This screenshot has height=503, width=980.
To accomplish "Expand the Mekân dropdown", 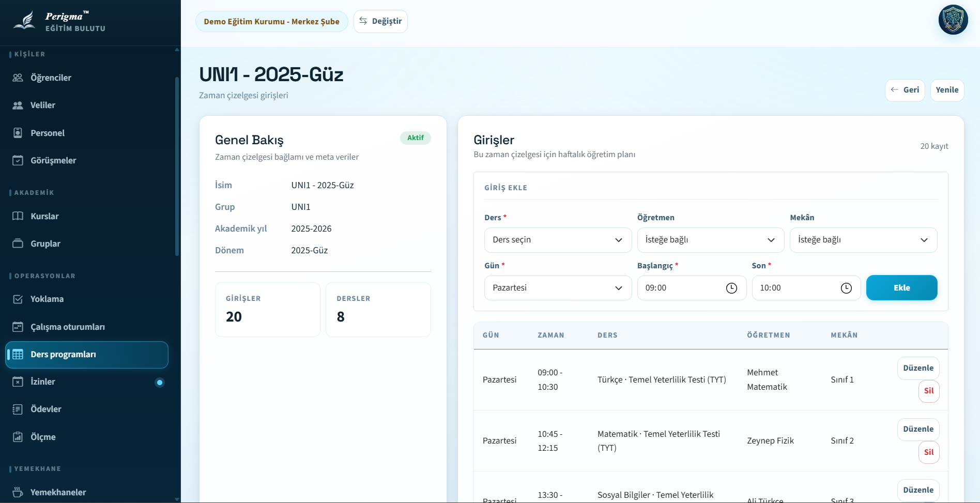I will 863,240.
